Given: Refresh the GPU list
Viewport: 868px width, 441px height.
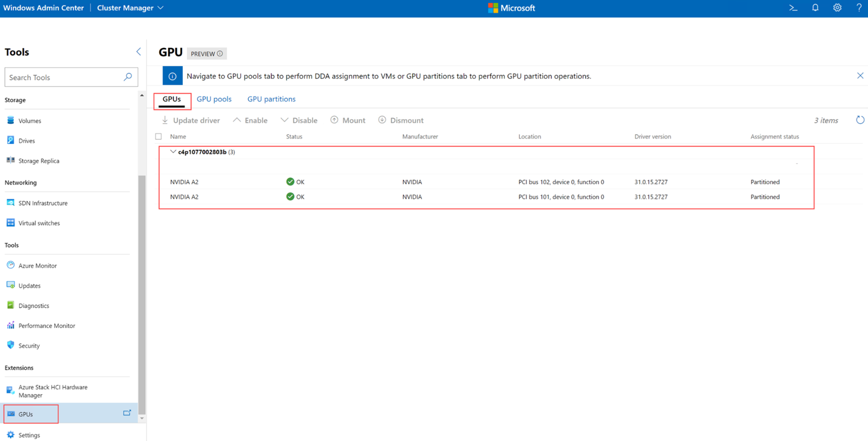Looking at the screenshot, I should click(860, 120).
